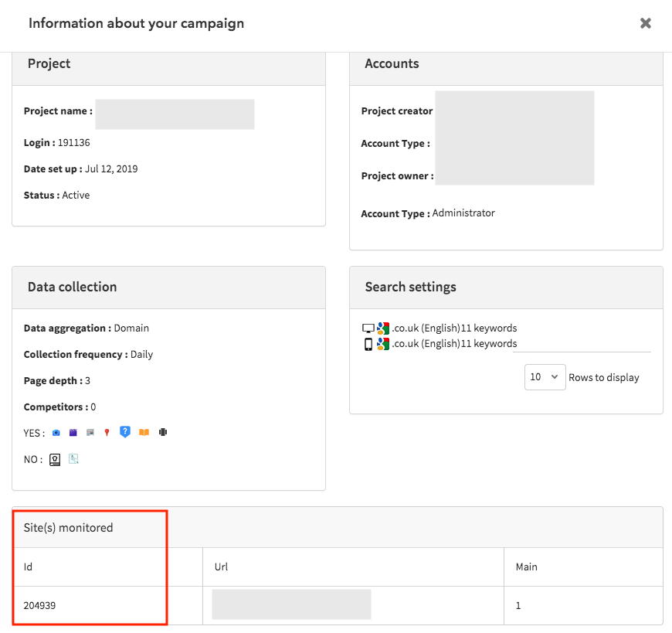Click the Competitors value 0

pos(93,407)
